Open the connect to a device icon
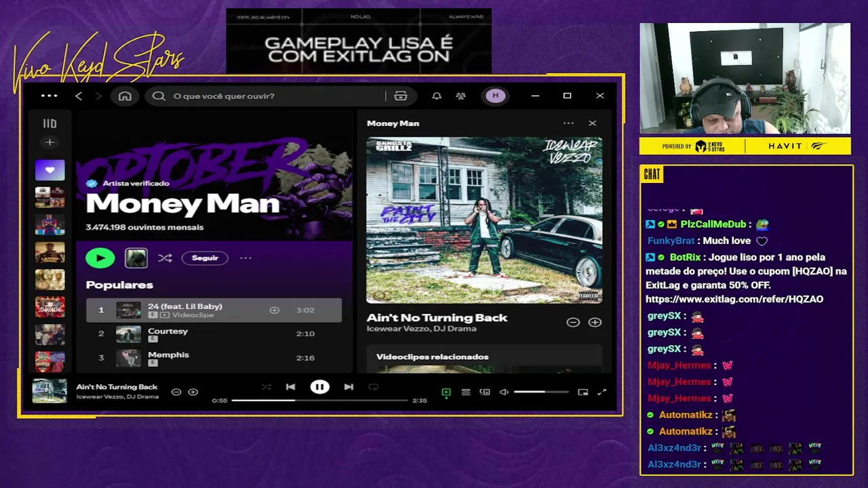Image resolution: width=868 pixels, height=488 pixels. click(x=485, y=392)
